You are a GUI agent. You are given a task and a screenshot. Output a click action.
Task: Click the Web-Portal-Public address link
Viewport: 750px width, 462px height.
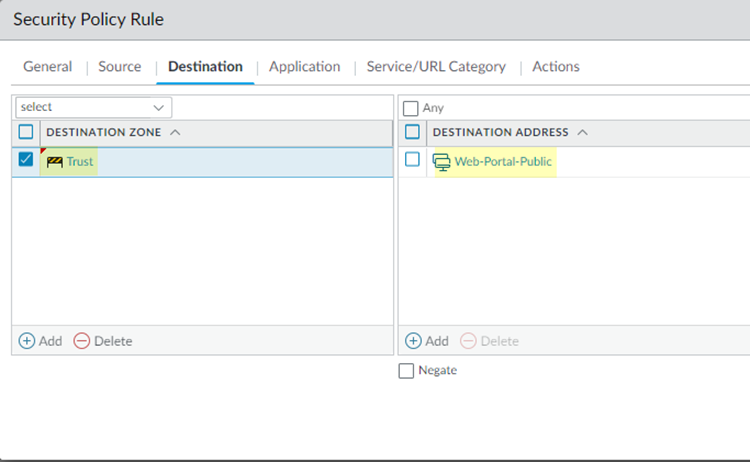click(503, 161)
